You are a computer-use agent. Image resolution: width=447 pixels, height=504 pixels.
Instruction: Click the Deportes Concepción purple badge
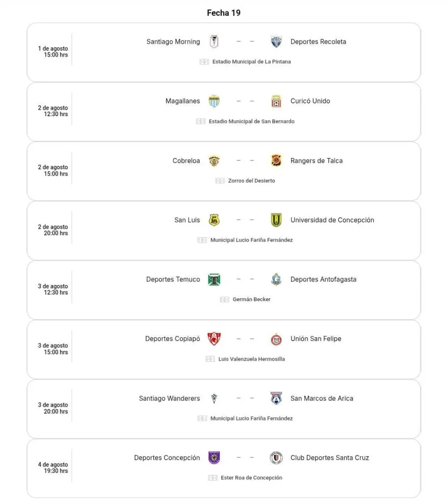point(214,458)
